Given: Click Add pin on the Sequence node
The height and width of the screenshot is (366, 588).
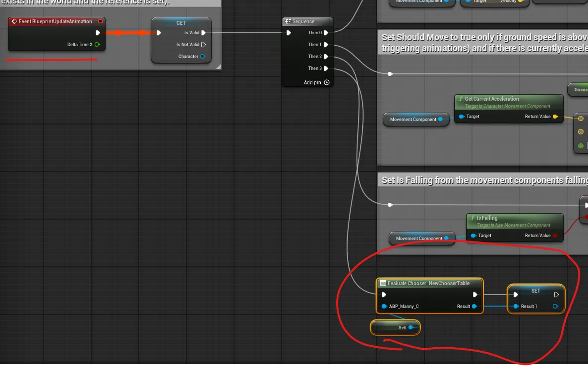Looking at the screenshot, I should 316,82.
